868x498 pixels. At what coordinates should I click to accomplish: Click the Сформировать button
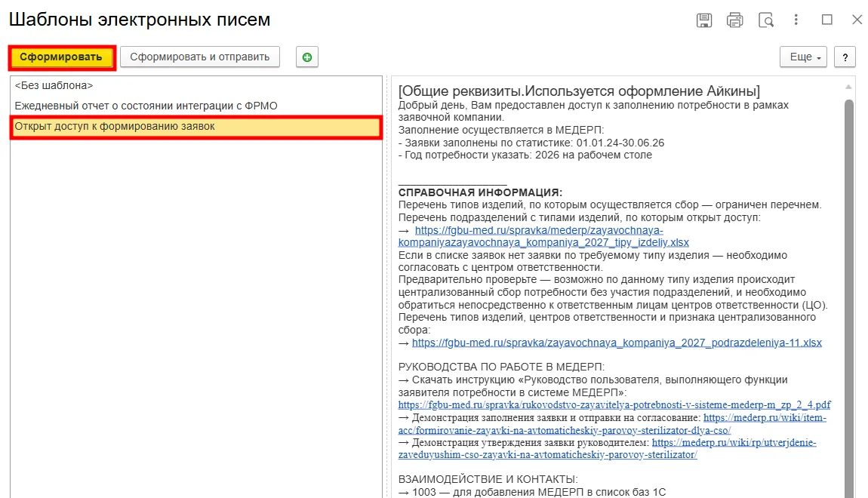pos(61,57)
